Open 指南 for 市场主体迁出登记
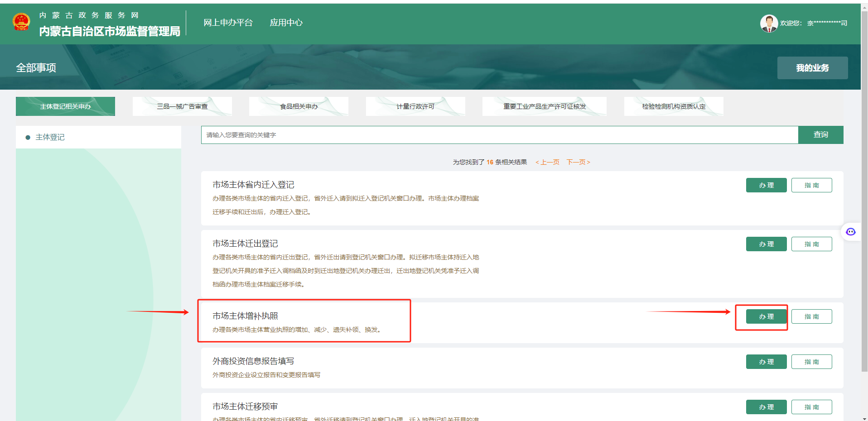The image size is (868, 421). (x=811, y=244)
